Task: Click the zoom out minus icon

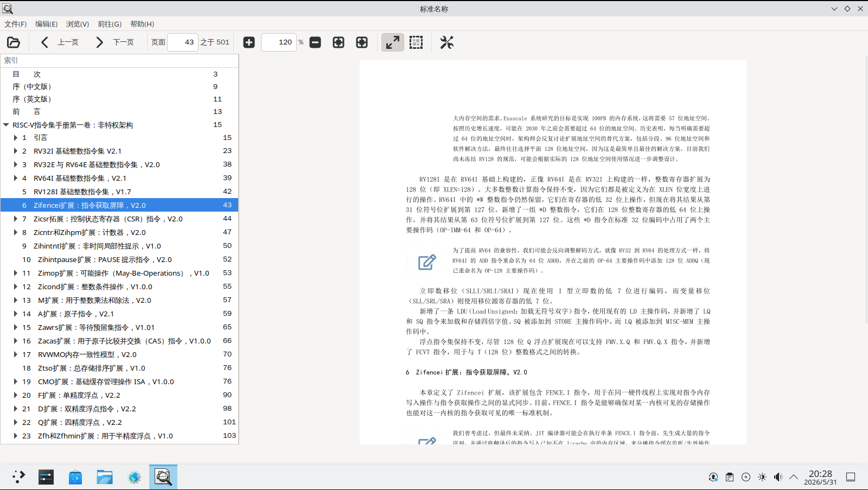Action: click(315, 42)
